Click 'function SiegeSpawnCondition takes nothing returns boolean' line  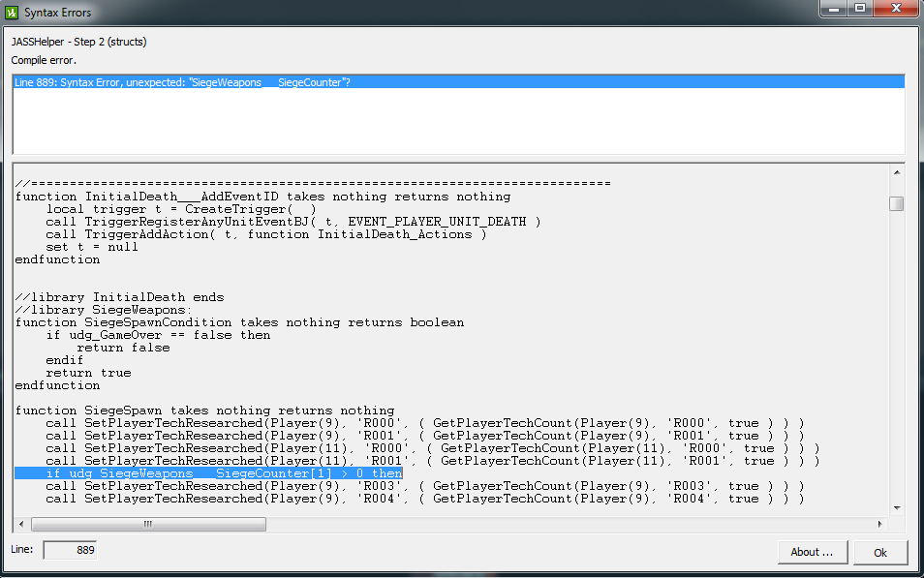pyautogui.click(x=239, y=322)
